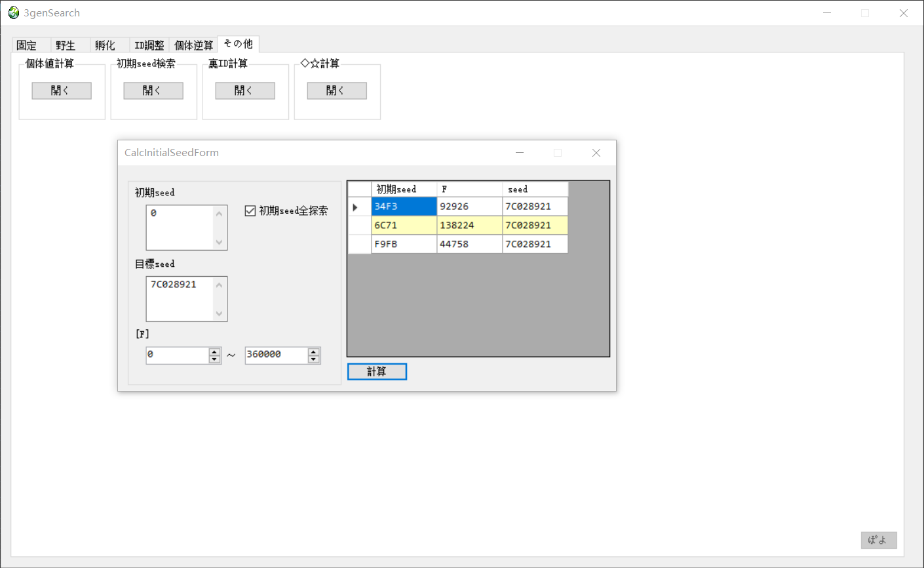
Task: Click scroll-up arrow in 目標seed box
Action: pos(220,285)
